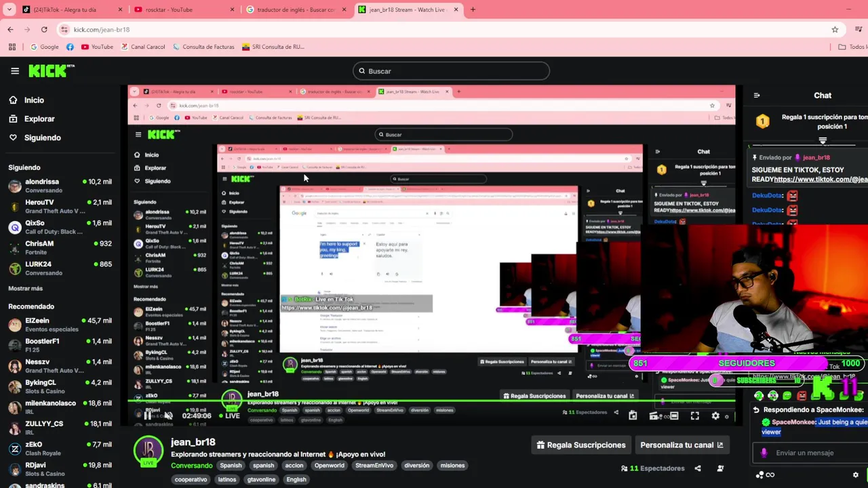The height and width of the screenshot is (488, 868).
Task: Open the Kick hamburger menu
Action: point(15,70)
